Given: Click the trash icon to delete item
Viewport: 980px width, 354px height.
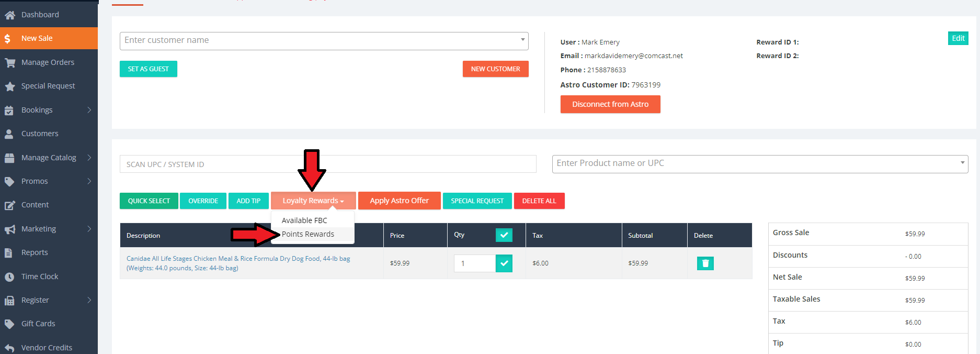Looking at the screenshot, I should coord(705,263).
